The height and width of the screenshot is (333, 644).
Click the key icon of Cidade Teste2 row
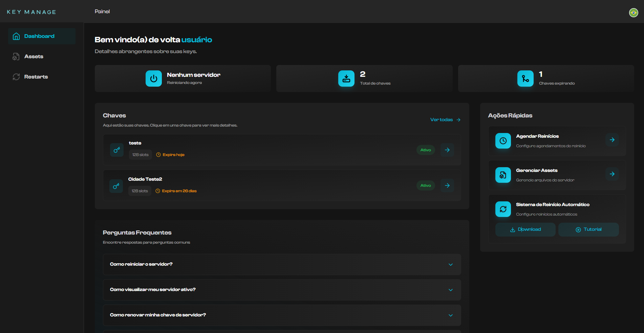click(x=116, y=186)
